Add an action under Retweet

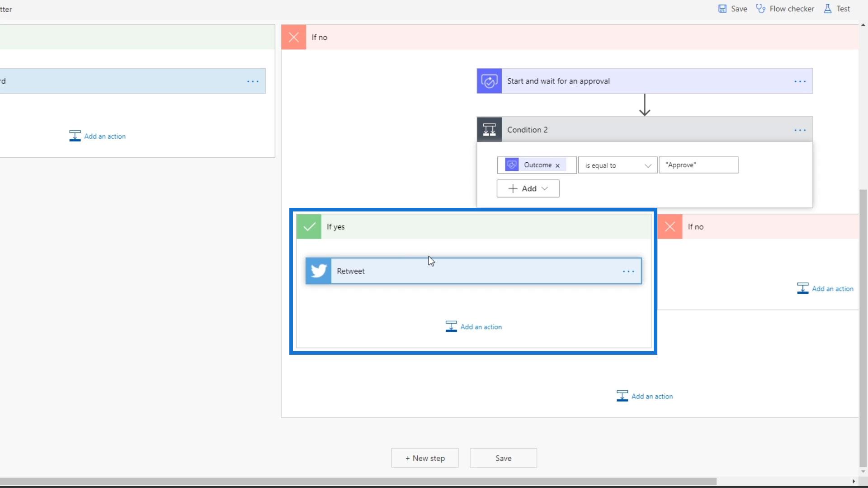point(474,327)
